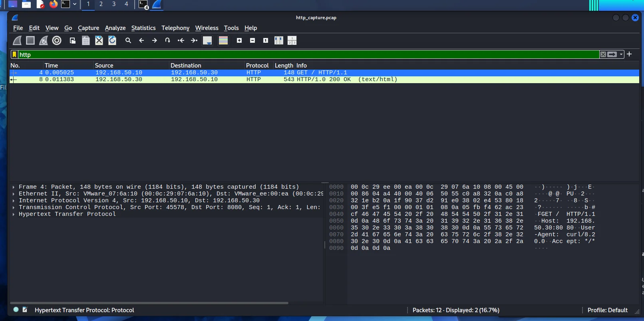Open the Analyze menu
Viewport: 644px width, 321px height.
115,28
